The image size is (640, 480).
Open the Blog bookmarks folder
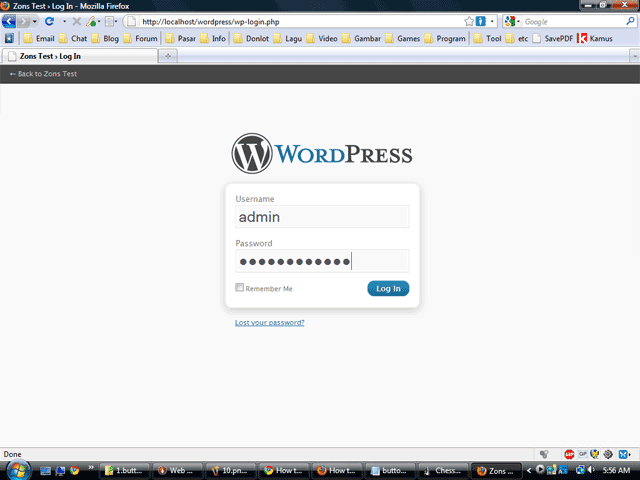click(x=105, y=38)
